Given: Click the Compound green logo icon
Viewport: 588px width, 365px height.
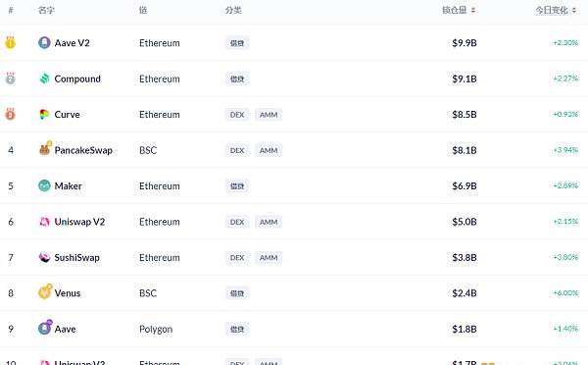Looking at the screenshot, I should [44, 78].
